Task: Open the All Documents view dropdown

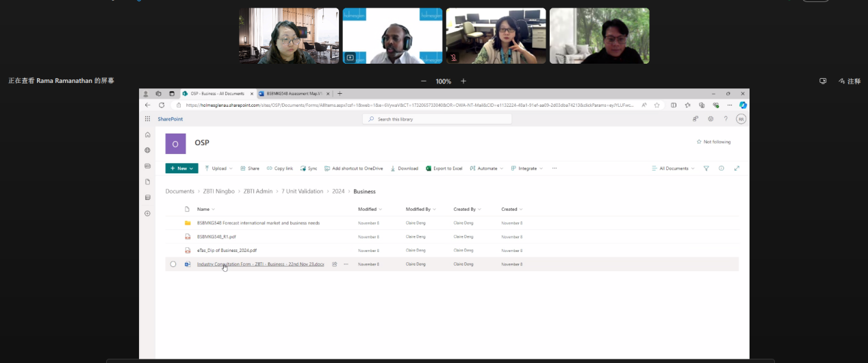Action: 674,168
